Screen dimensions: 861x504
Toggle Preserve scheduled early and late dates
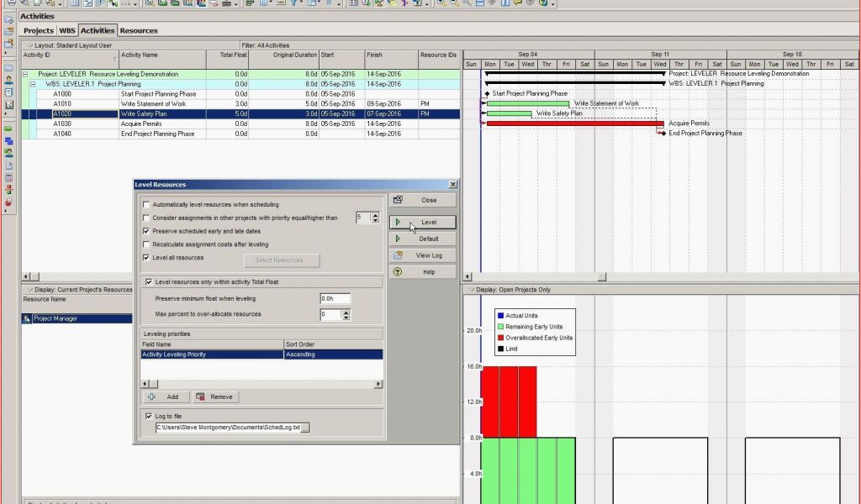coord(147,231)
